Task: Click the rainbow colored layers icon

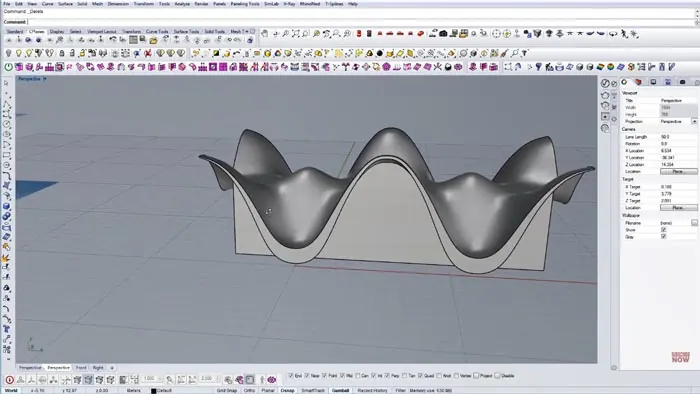Action: click(x=600, y=67)
